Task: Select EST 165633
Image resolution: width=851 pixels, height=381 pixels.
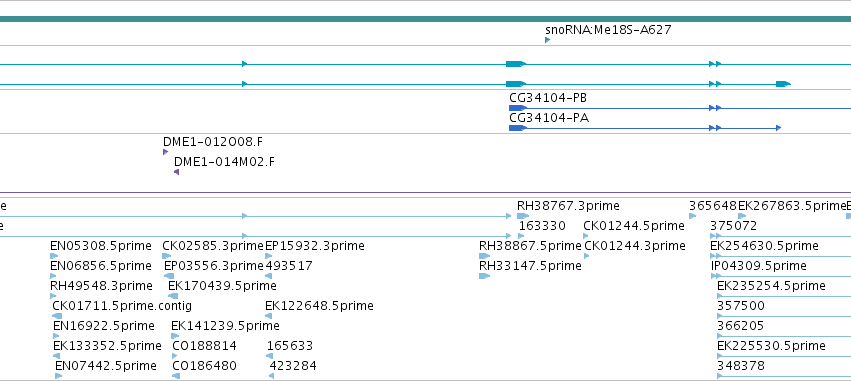Action: pyautogui.click(x=290, y=346)
